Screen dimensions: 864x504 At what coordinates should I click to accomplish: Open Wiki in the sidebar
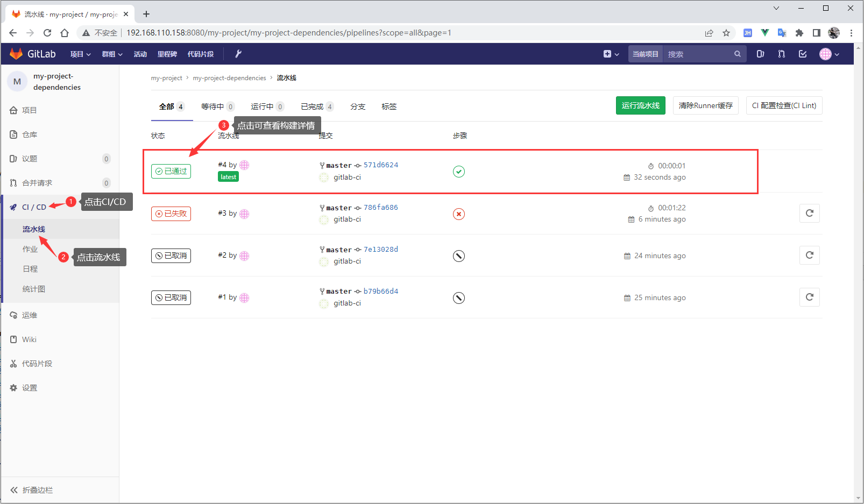[x=60, y=339]
